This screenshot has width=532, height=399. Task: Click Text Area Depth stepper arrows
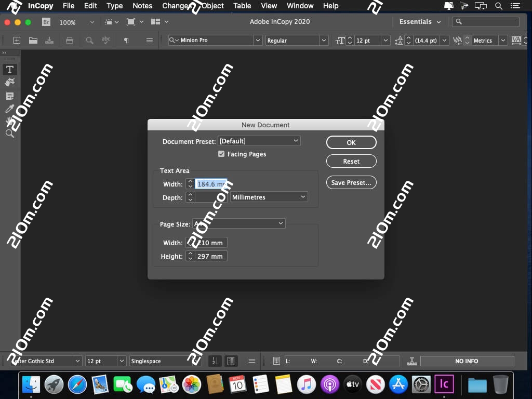pos(190,197)
